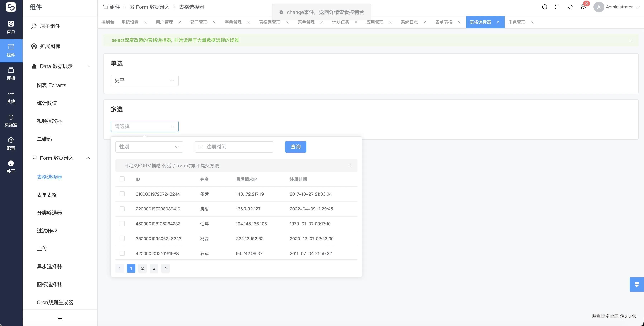Open 分类筛选器 in the side menu
Screen dimensions: 644x326
coord(49,213)
